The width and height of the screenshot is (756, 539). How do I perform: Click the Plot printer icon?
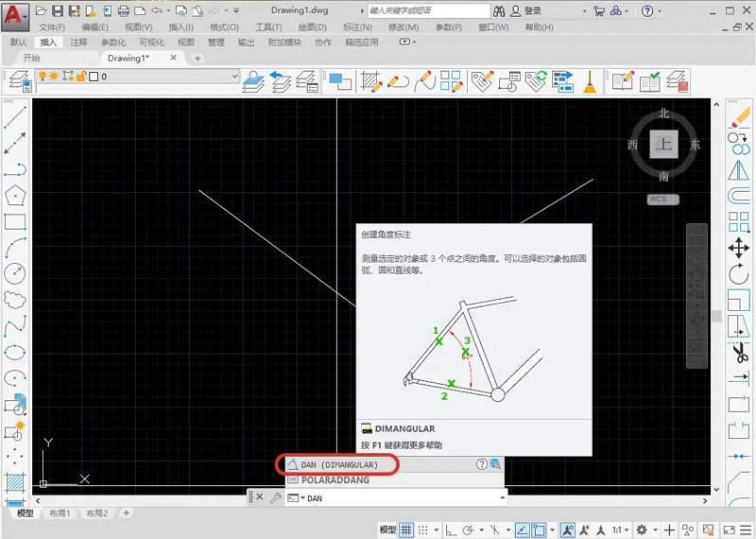tap(124, 10)
